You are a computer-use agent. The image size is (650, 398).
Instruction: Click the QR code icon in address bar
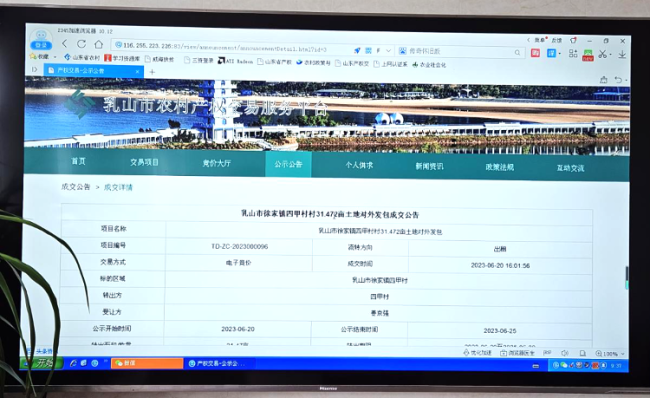[368, 51]
